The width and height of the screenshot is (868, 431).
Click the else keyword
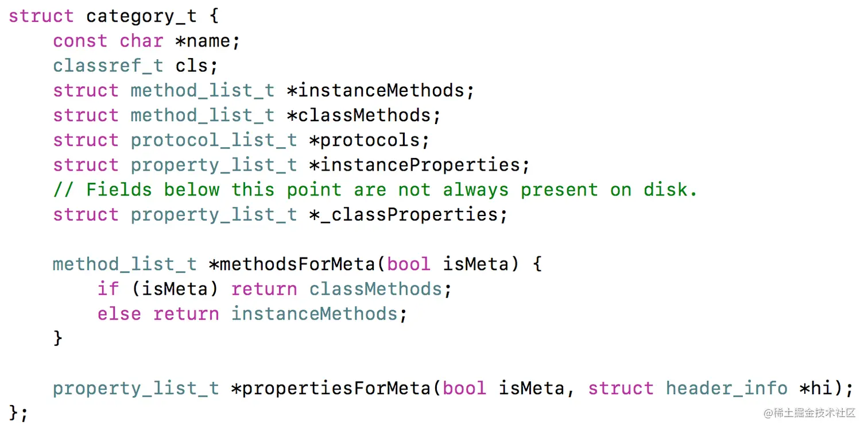(119, 314)
